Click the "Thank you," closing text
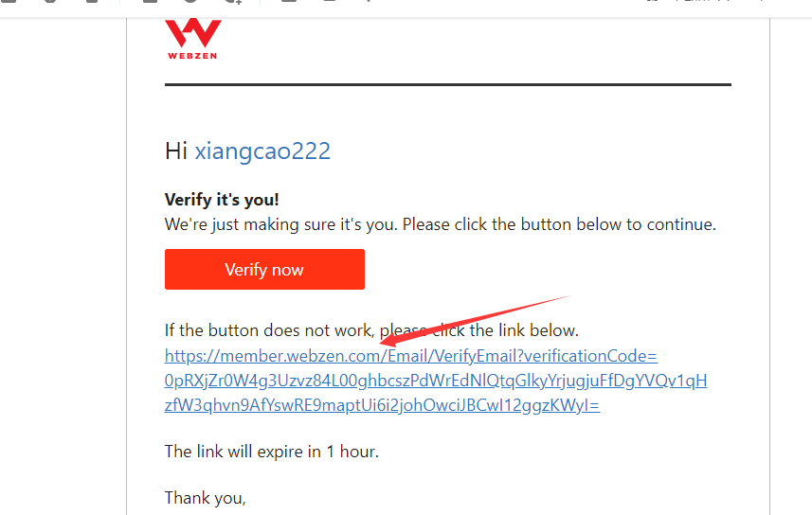Viewport: 812px width, 515px height. (205, 498)
